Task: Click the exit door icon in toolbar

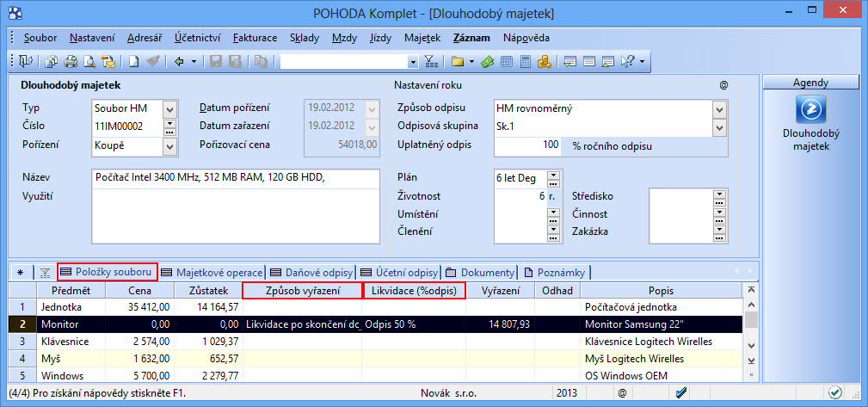Action: (x=25, y=61)
